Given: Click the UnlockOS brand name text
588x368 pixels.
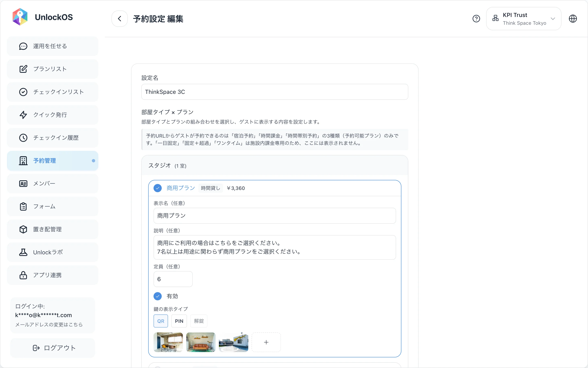Looking at the screenshot, I should pyautogui.click(x=54, y=17).
